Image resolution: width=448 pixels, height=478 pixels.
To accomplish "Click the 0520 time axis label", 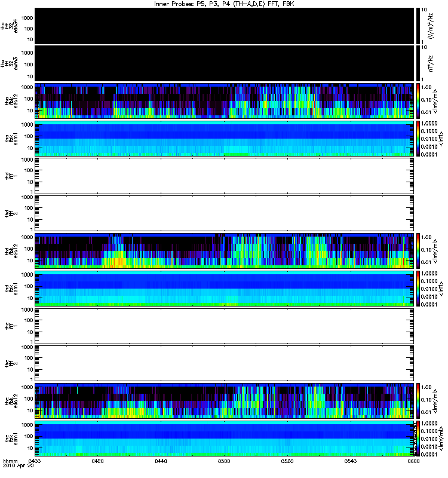I will tap(287, 461).
